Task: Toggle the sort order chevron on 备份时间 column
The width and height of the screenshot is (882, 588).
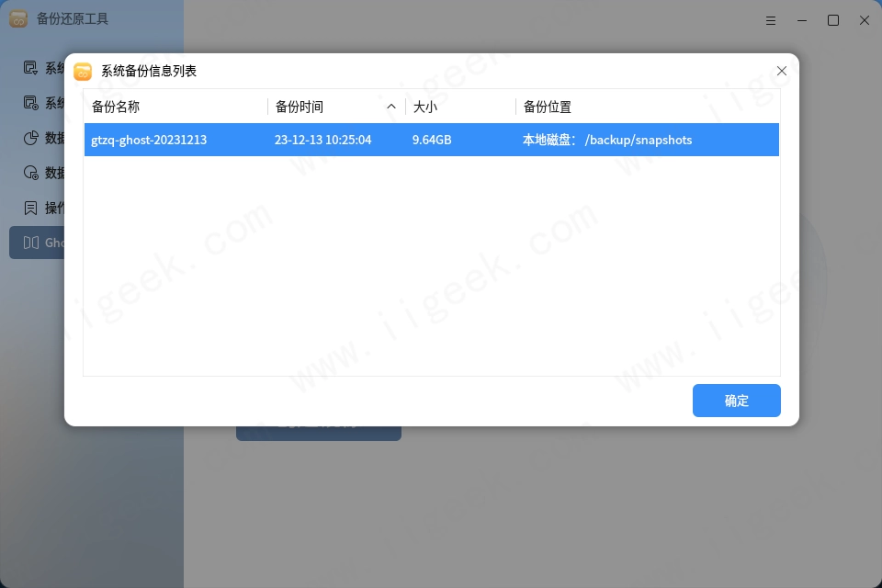Action: pyautogui.click(x=391, y=106)
